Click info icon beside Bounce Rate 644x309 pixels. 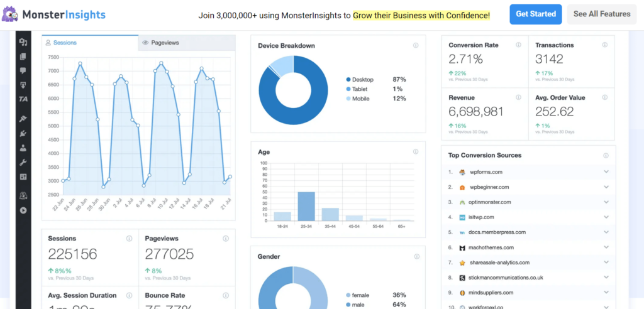(226, 295)
